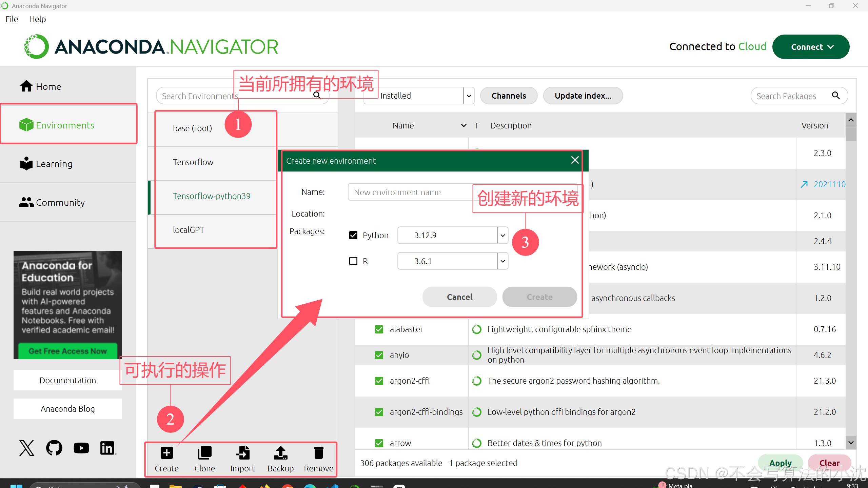Click Cancel in the environment dialog
The height and width of the screenshot is (488, 868).
point(459,297)
